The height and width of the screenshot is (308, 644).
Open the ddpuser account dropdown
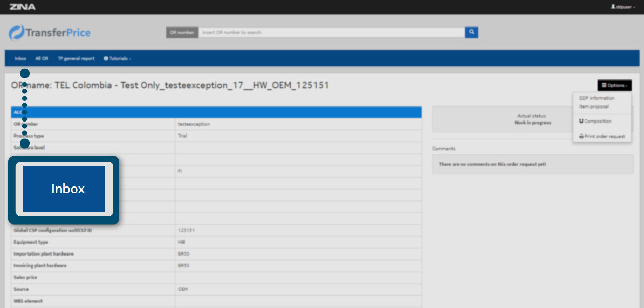point(625,7)
